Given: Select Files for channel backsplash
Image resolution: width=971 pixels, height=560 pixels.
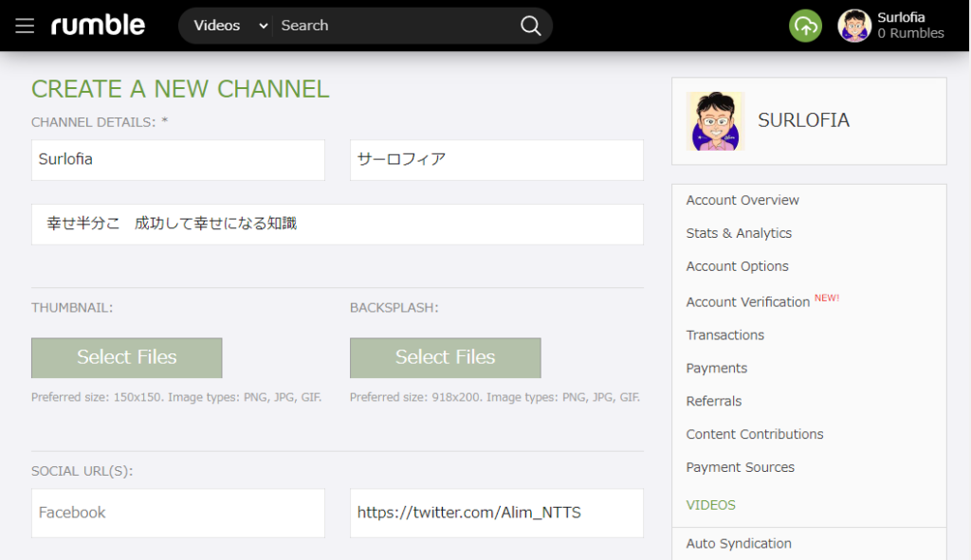Looking at the screenshot, I should [x=445, y=357].
